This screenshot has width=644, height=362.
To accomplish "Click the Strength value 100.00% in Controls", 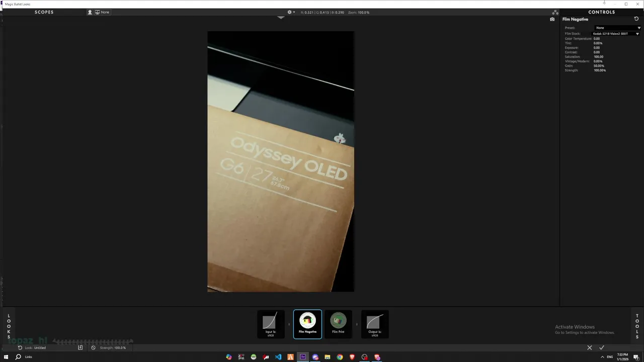I will 600,70.
